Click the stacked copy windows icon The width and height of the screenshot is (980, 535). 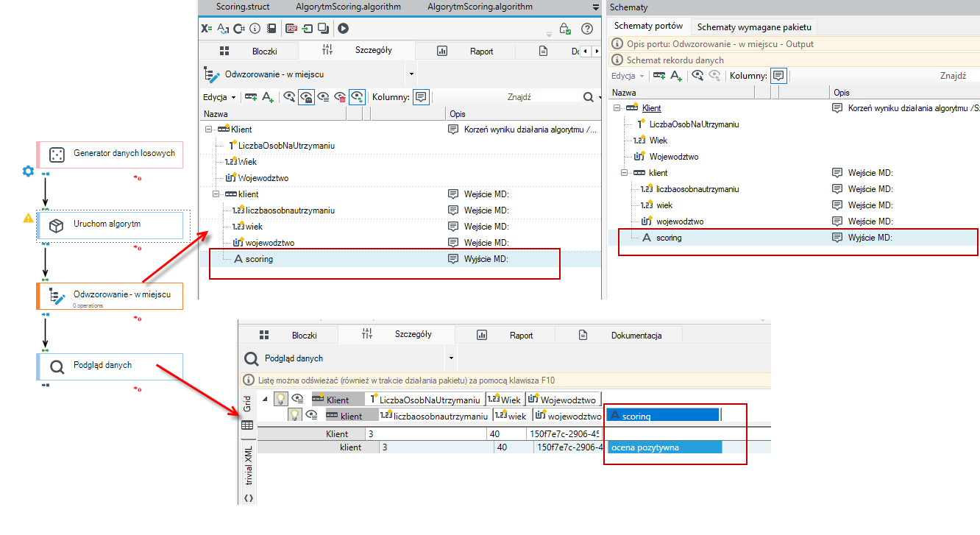coord(322,29)
